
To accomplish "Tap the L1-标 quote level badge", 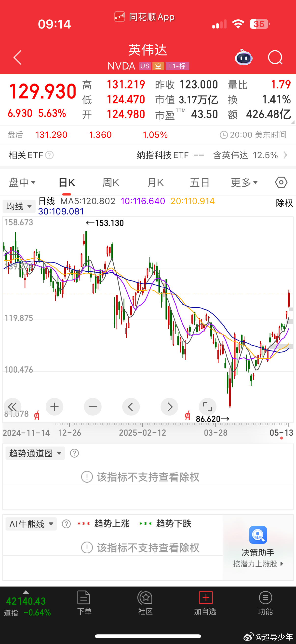I will [x=177, y=66].
